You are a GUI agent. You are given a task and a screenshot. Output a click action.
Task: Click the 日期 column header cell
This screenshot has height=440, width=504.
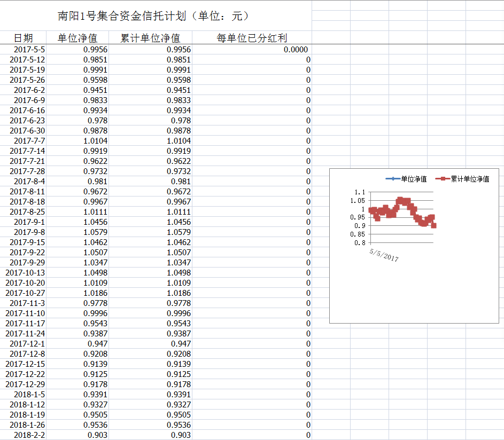tap(23, 38)
